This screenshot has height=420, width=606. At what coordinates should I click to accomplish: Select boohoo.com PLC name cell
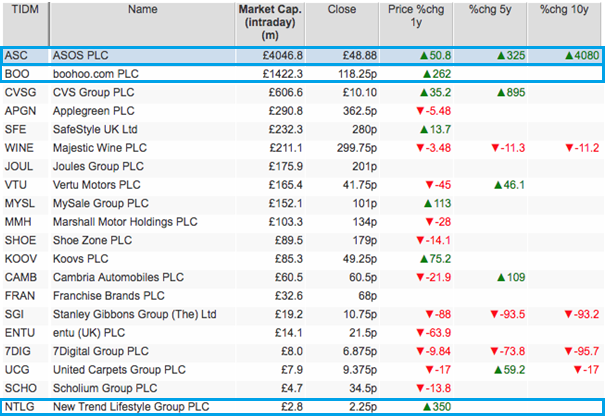point(95,74)
